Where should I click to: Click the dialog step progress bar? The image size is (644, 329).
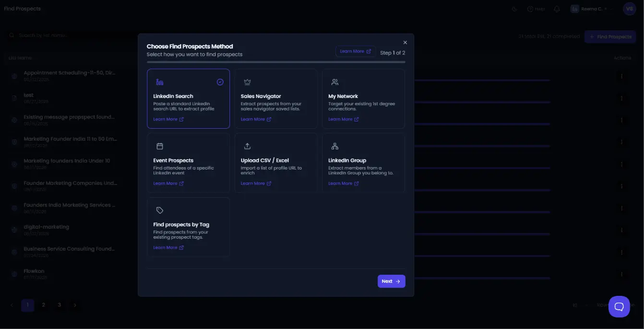tap(276, 62)
